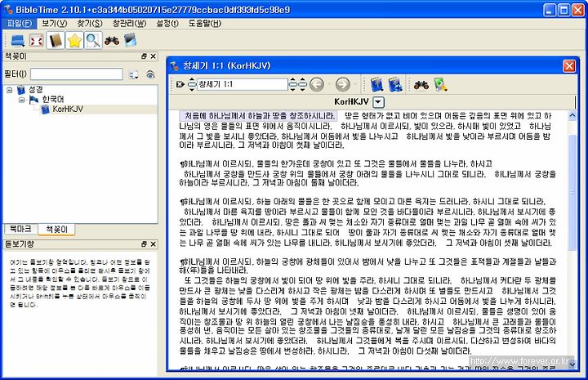Go back in history arrow
The image size is (588, 380).
317,84
